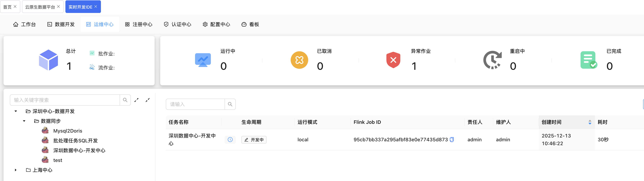Expand the 上海中心 folder
The image size is (644, 181).
(16, 170)
